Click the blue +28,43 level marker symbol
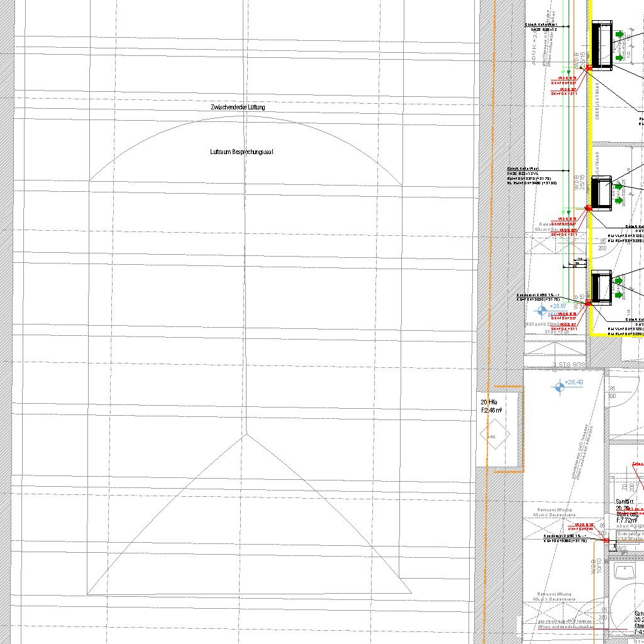644x644 pixels. (558, 387)
